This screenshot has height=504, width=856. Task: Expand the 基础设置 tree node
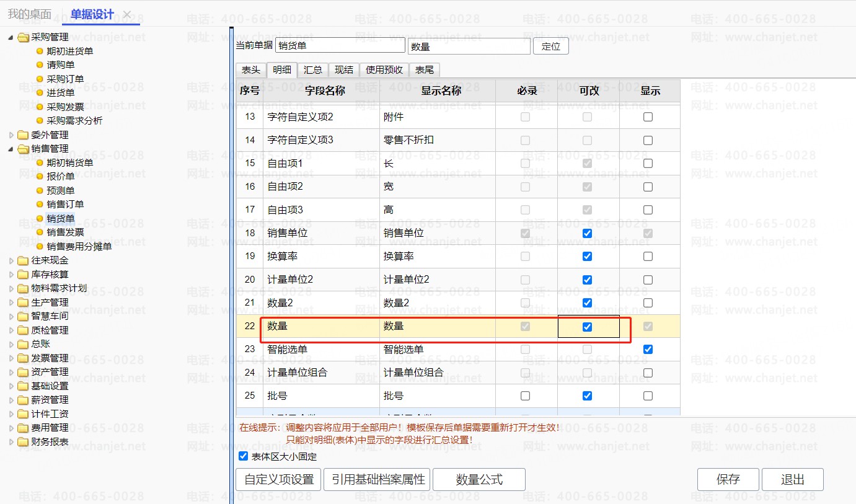click(x=11, y=386)
